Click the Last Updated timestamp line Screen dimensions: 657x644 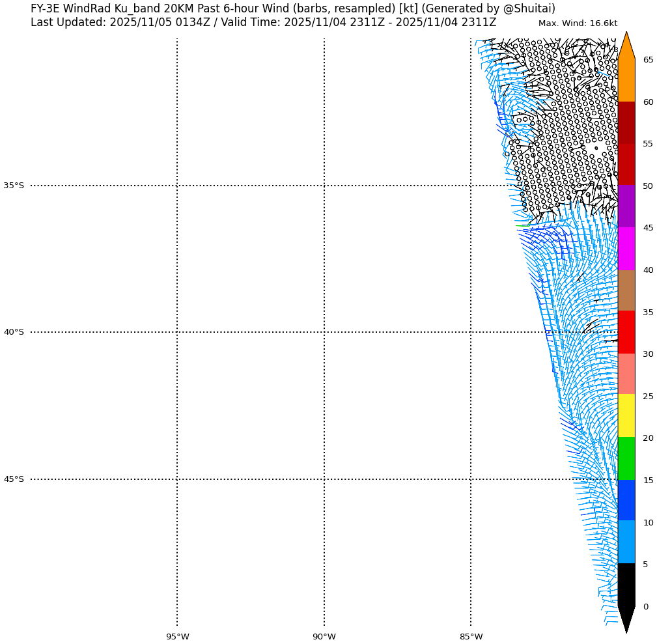click(263, 23)
